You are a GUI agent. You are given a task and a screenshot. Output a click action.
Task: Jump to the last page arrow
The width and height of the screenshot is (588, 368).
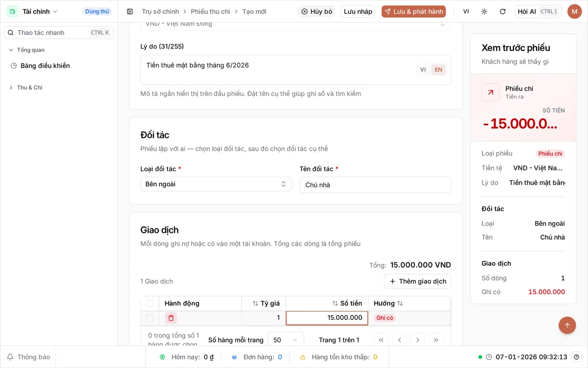[x=436, y=340]
